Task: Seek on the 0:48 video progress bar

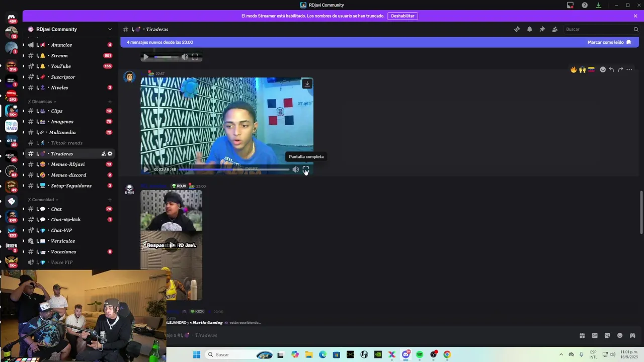Action: click(234, 169)
